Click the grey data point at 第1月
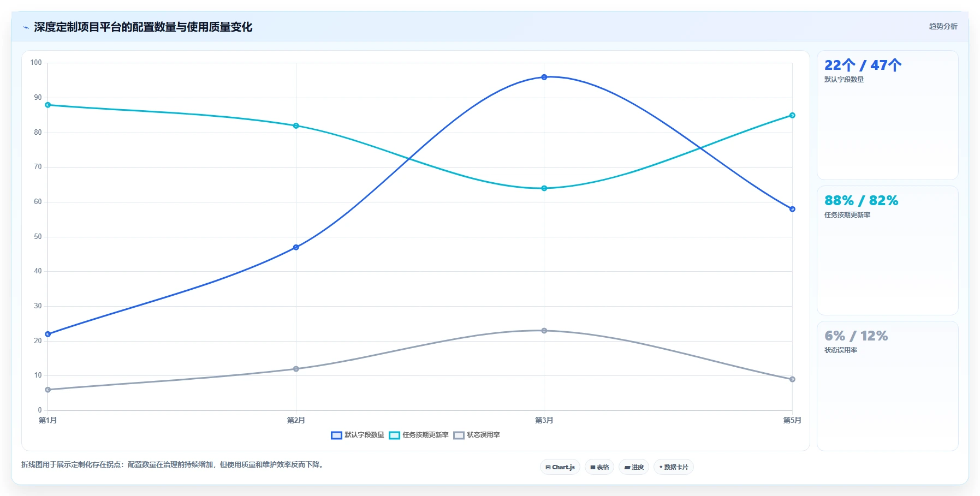980x496 pixels. pos(48,390)
